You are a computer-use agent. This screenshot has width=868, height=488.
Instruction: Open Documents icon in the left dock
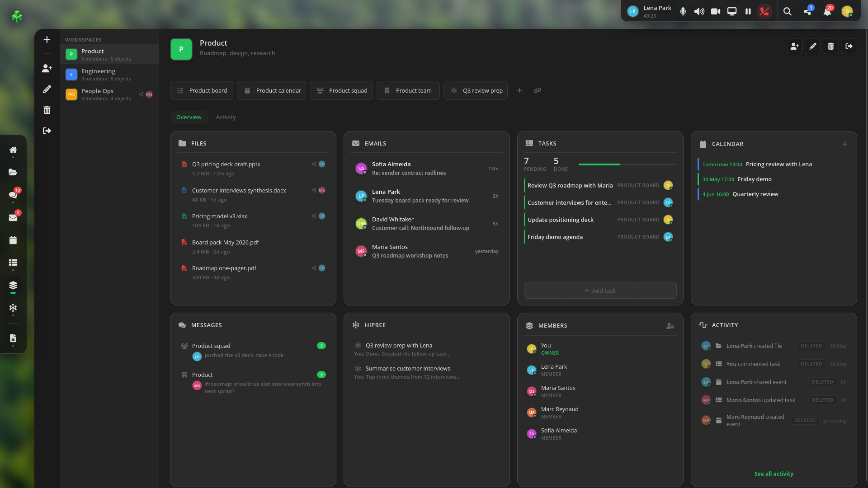13,338
